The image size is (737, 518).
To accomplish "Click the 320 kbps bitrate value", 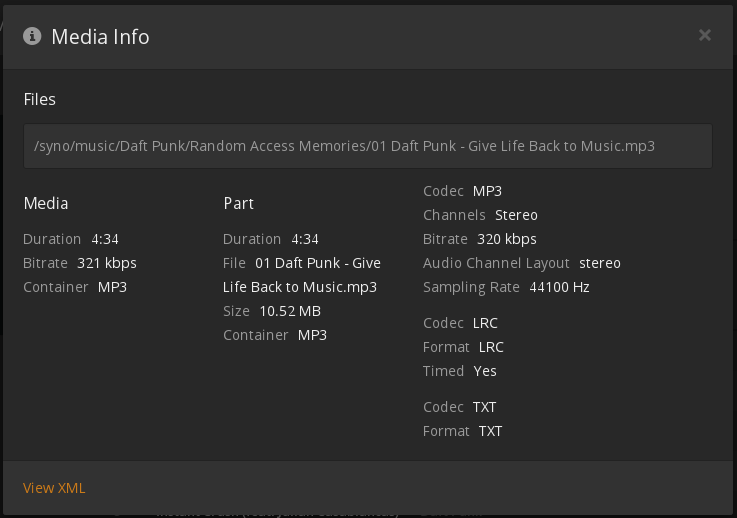I will [507, 239].
